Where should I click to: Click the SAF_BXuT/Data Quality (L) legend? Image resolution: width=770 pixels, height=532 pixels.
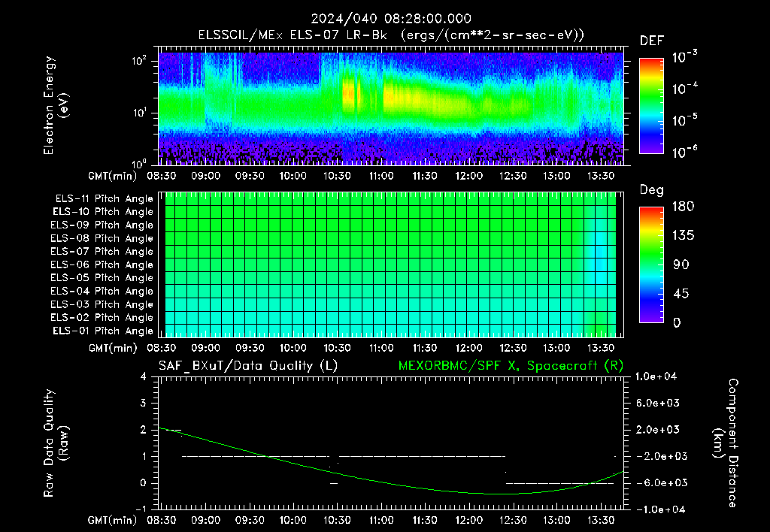[x=248, y=366]
